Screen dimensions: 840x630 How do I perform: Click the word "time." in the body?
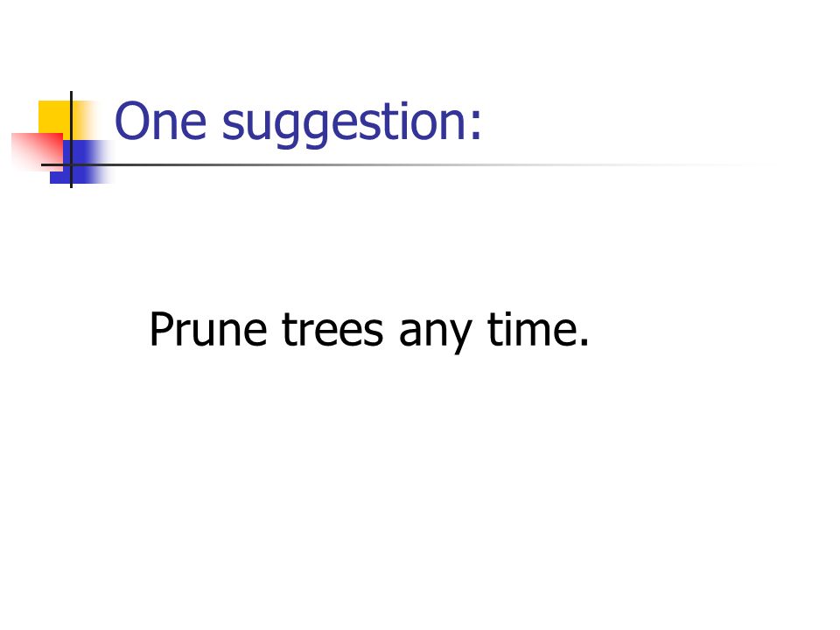click(x=538, y=329)
